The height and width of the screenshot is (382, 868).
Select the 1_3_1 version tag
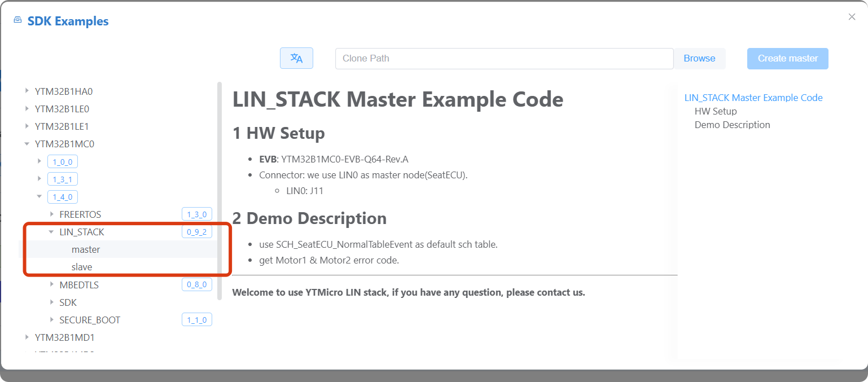click(63, 179)
